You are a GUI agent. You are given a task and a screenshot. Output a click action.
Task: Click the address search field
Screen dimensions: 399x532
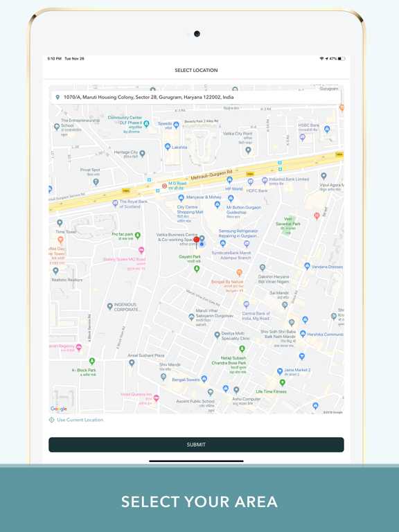tap(196, 97)
